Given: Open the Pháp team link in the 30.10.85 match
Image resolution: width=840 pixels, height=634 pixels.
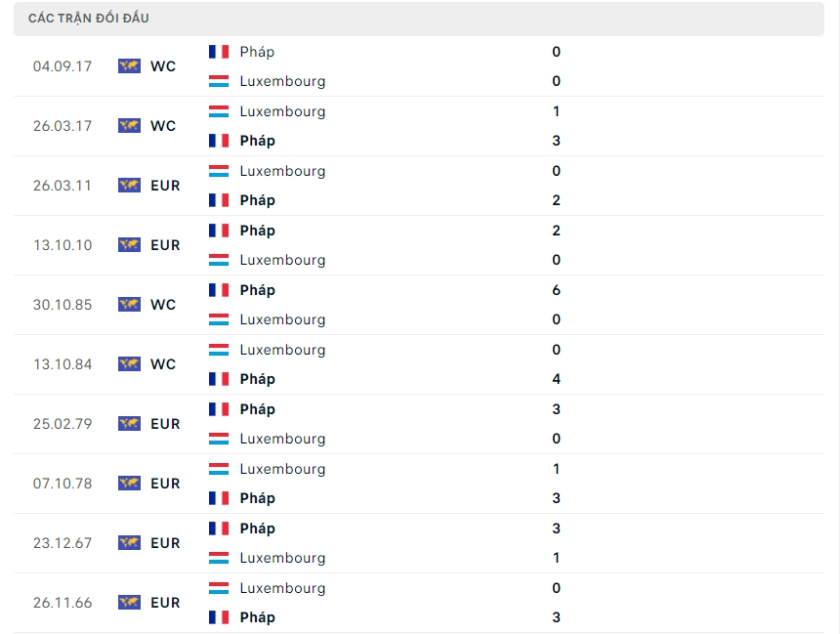Looking at the screenshot, I should [x=257, y=290].
